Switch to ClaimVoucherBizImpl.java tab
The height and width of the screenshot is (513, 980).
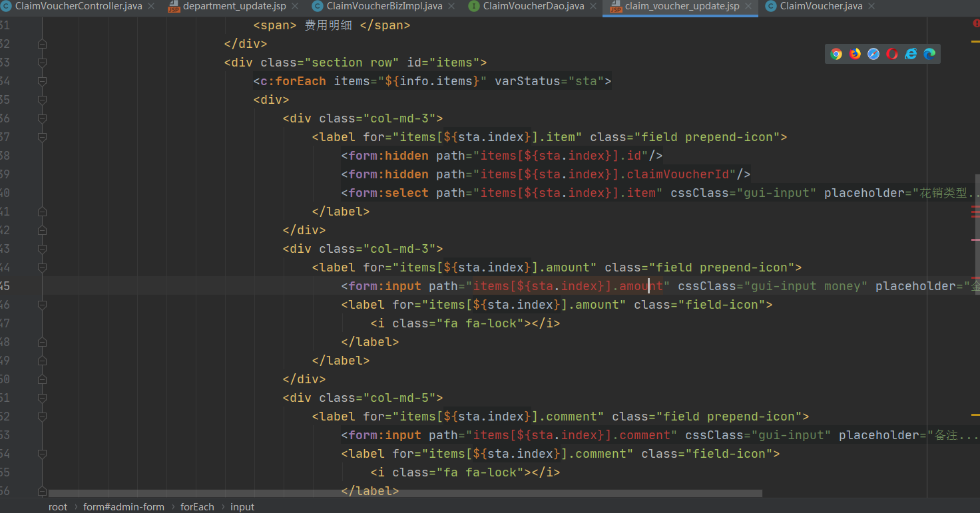pos(385,6)
